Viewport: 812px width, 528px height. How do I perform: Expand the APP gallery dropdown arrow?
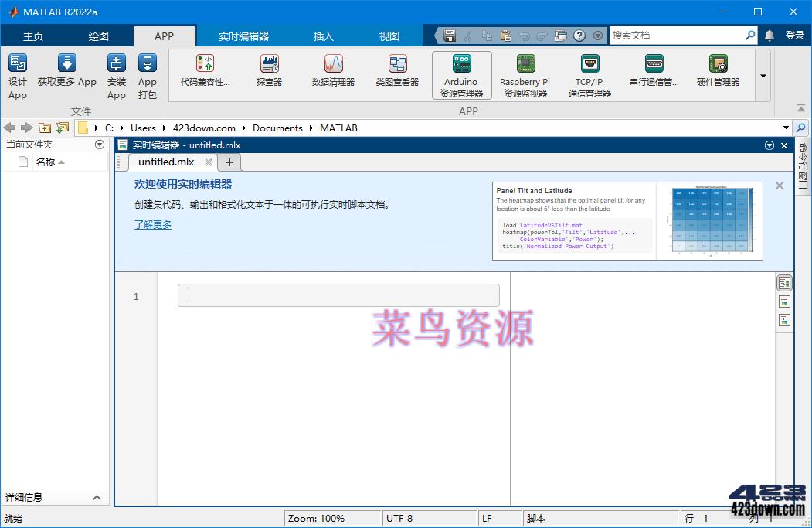[x=763, y=76]
